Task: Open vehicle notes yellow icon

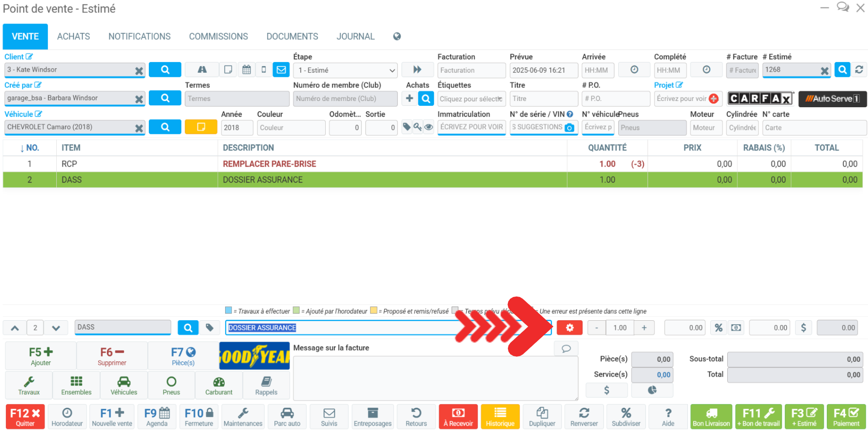Action: coord(201,127)
